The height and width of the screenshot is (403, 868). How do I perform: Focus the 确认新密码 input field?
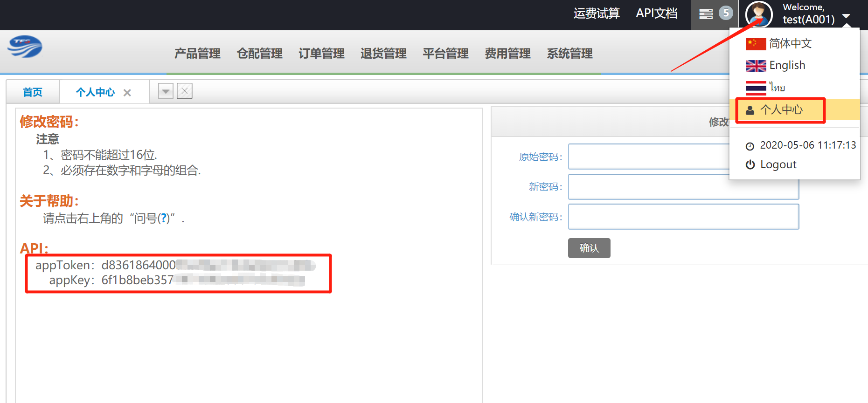click(683, 217)
